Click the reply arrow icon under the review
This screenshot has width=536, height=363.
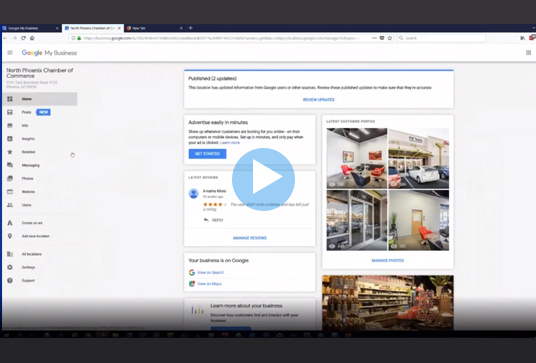[x=206, y=220]
